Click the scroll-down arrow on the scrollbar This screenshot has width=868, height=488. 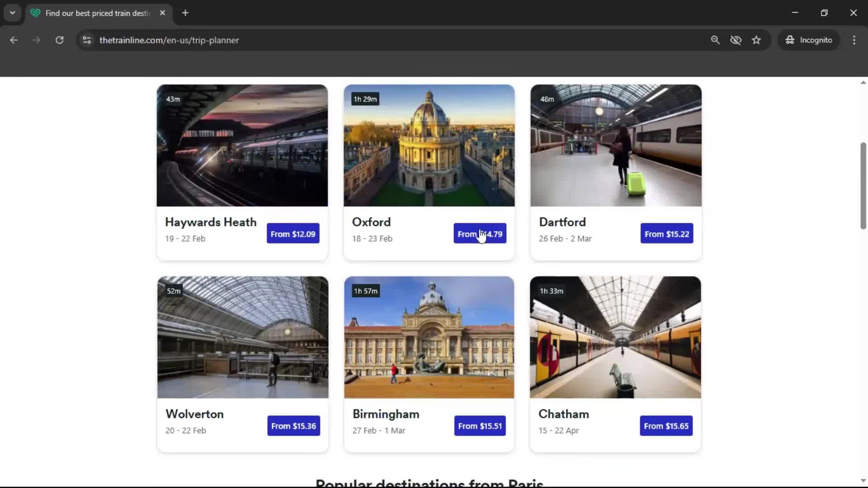(863, 480)
